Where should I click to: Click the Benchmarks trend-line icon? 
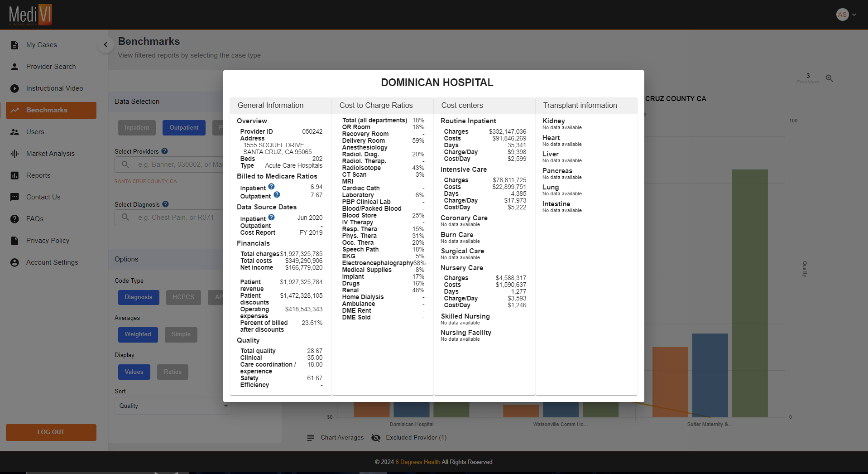(x=14, y=110)
